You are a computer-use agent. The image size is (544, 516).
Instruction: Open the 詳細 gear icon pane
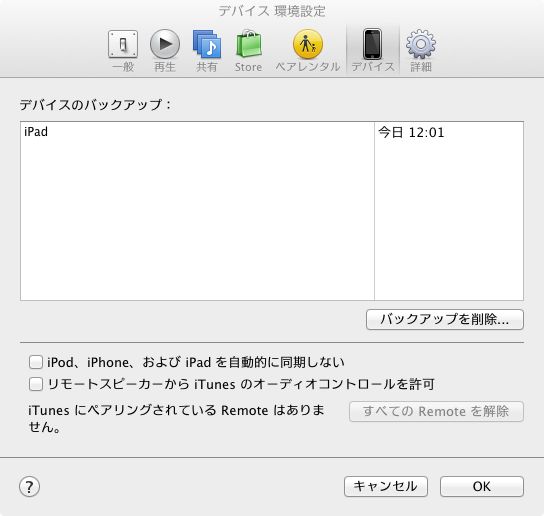coord(421,51)
